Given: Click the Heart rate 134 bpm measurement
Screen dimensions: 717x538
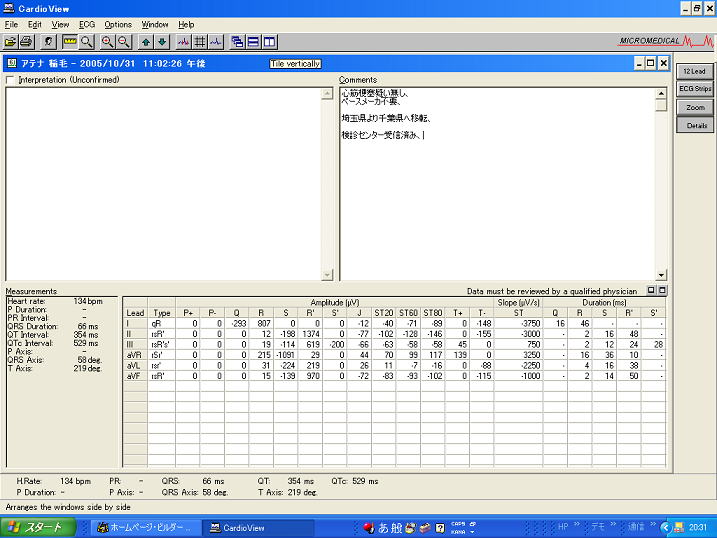Looking at the screenshot, I should coord(55,301).
